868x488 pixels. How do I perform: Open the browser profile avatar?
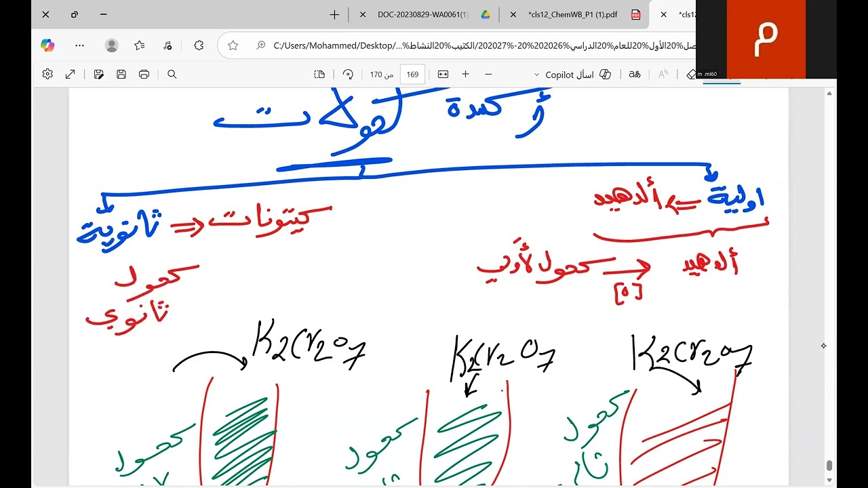(112, 45)
